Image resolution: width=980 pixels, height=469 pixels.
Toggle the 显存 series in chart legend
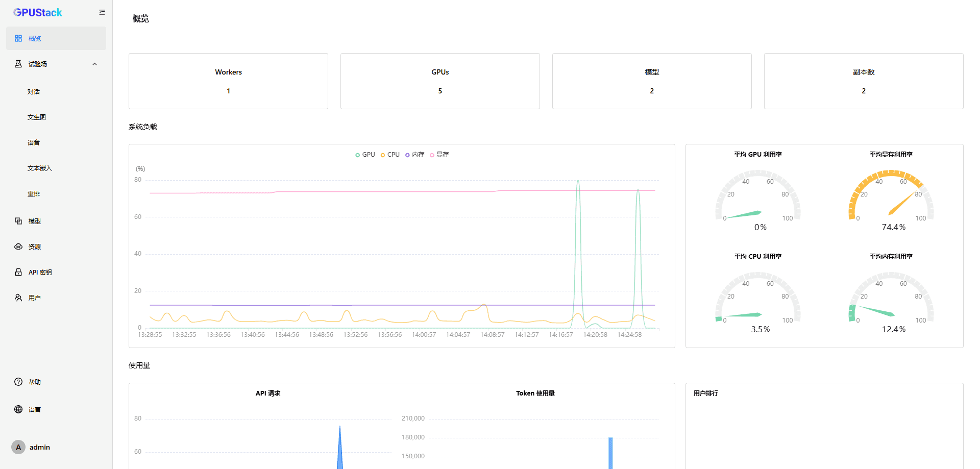pyautogui.click(x=439, y=155)
